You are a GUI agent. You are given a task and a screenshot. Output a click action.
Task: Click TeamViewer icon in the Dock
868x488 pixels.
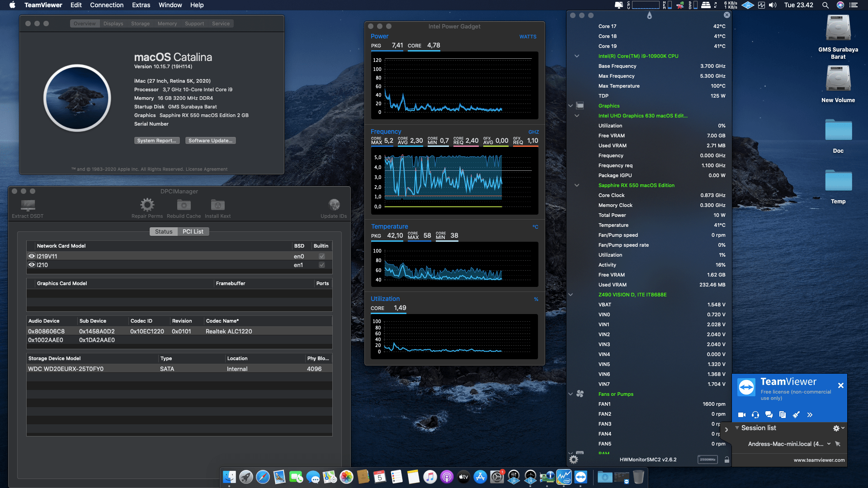click(x=580, y=477)
